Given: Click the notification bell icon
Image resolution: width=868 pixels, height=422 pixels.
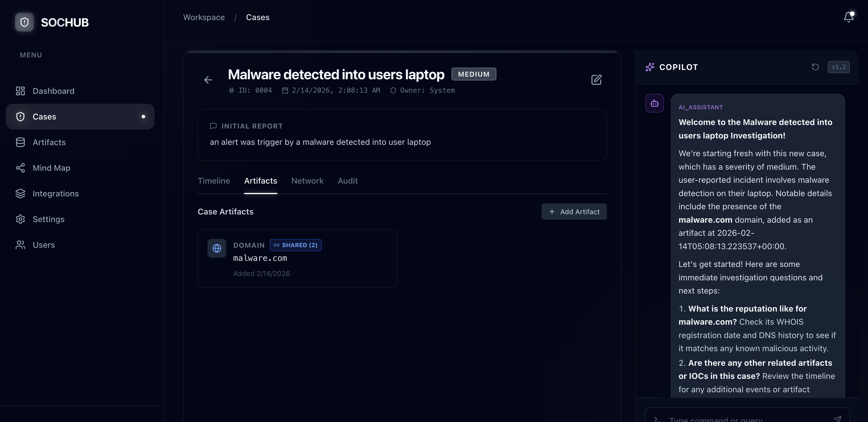Looking at the screenshot, I should point(848,17).
